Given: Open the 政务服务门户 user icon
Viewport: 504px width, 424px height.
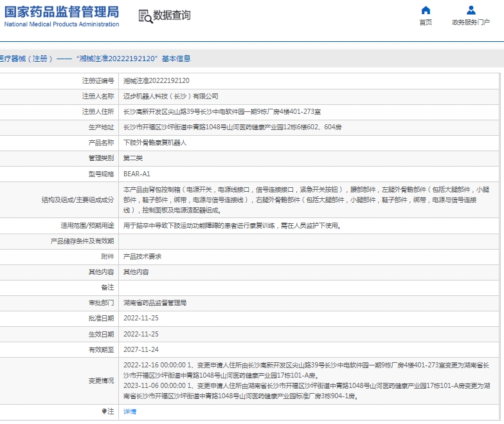Looking at the screenshot, I should pyautogui.click(x=471, y=10).
